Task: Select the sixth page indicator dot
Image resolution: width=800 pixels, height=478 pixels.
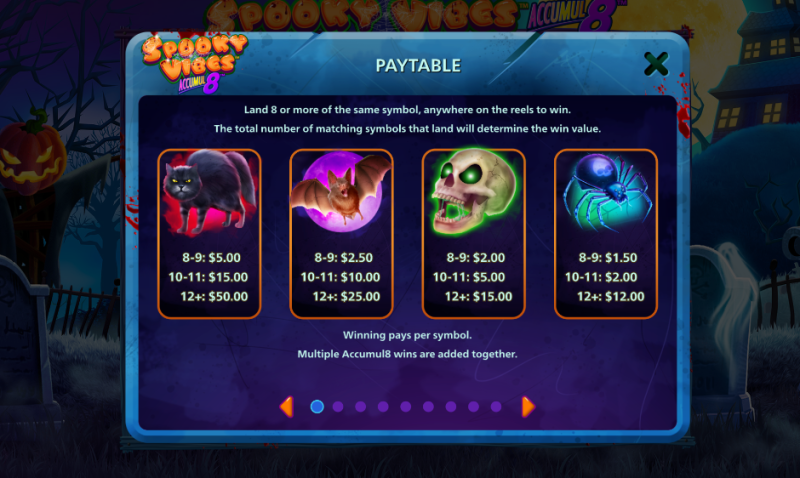Action: coord(428,407)
